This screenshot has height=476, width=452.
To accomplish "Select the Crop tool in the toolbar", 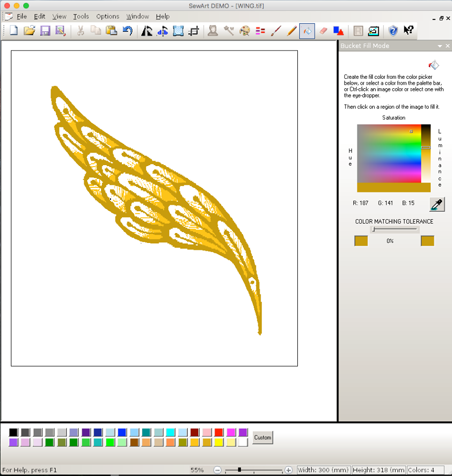I will tap(194, 31).
